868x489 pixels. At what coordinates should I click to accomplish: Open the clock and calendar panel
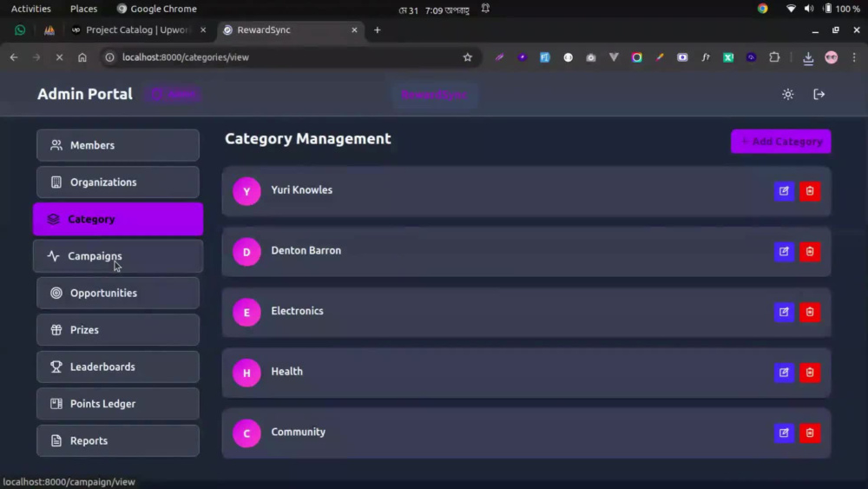click(x=433, y=9)
